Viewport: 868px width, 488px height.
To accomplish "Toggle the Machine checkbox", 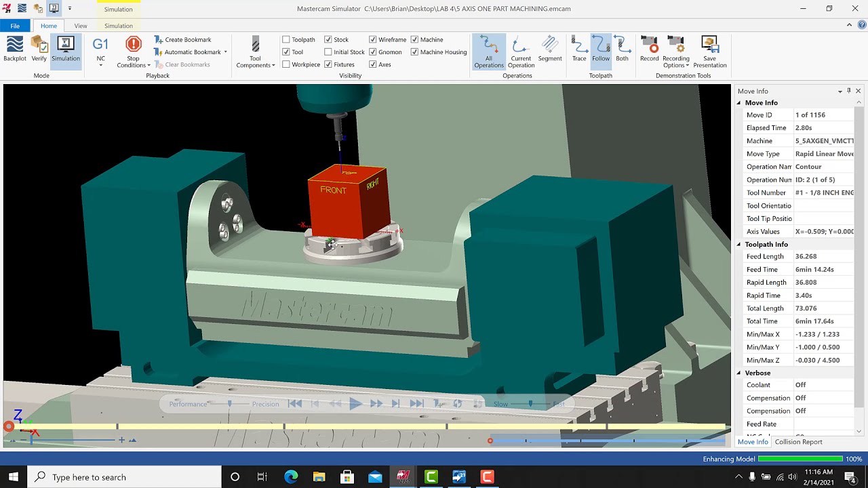I will coord(414,39).
